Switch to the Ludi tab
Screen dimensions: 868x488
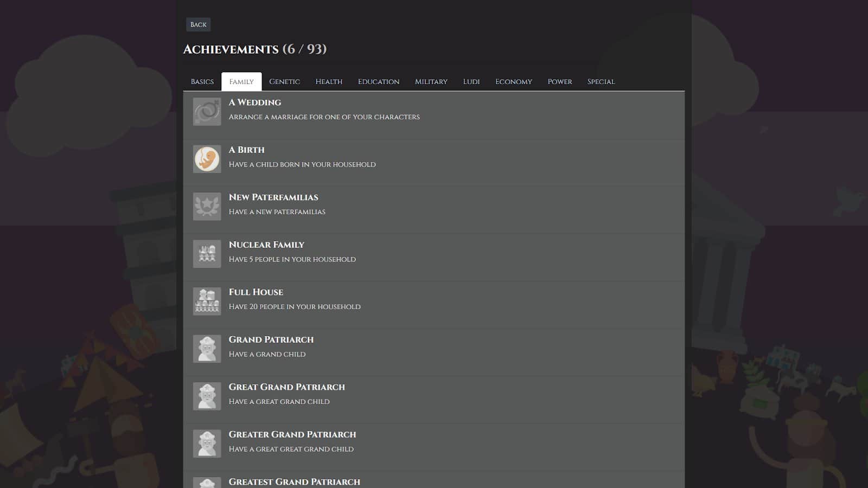click(x=471, y=82)
